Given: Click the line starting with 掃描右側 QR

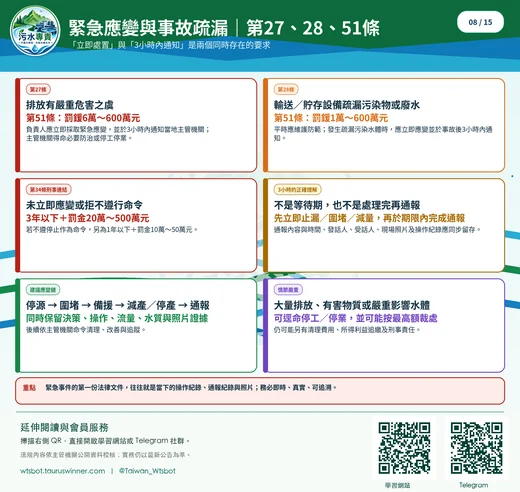Looking at the screenshot, I should click(x=105, y=441).
